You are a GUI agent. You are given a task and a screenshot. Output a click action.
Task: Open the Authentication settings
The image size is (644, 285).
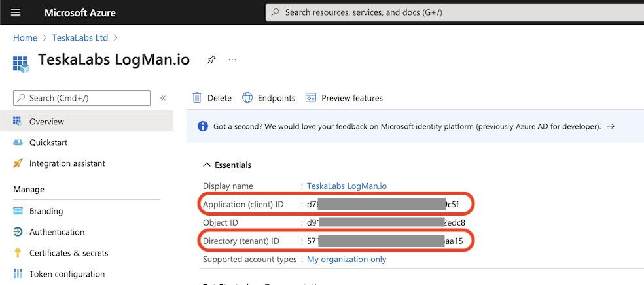click(57, 231)
